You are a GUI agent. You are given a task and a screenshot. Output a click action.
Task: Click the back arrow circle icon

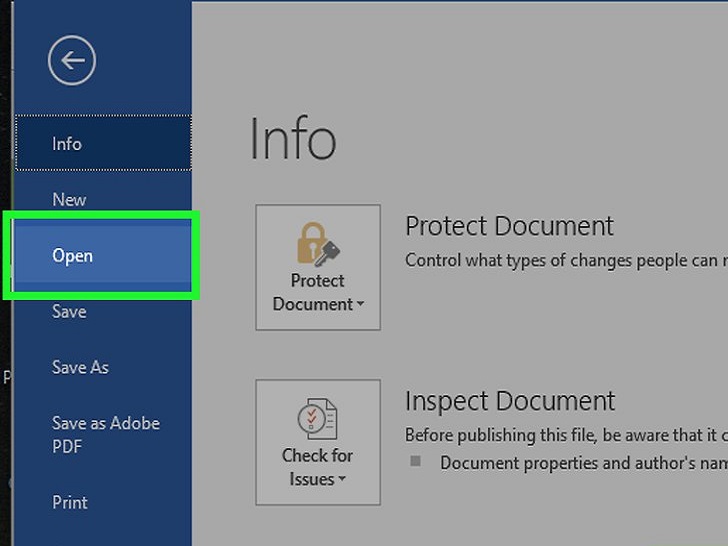[72, 60]
